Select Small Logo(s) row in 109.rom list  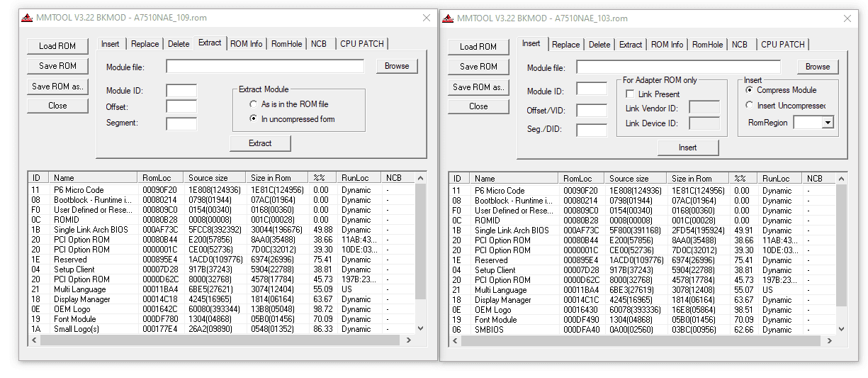tap(221, 329)
